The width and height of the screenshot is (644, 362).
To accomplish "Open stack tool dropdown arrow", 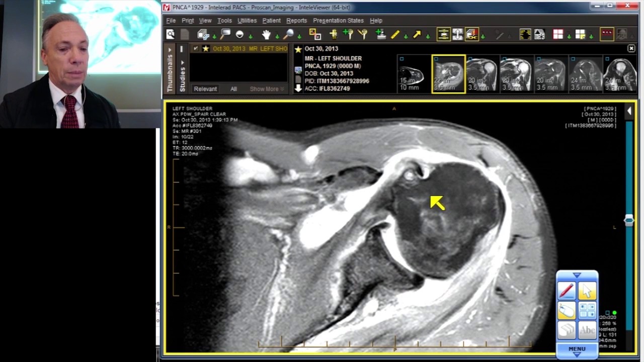I will coord(214,37).
